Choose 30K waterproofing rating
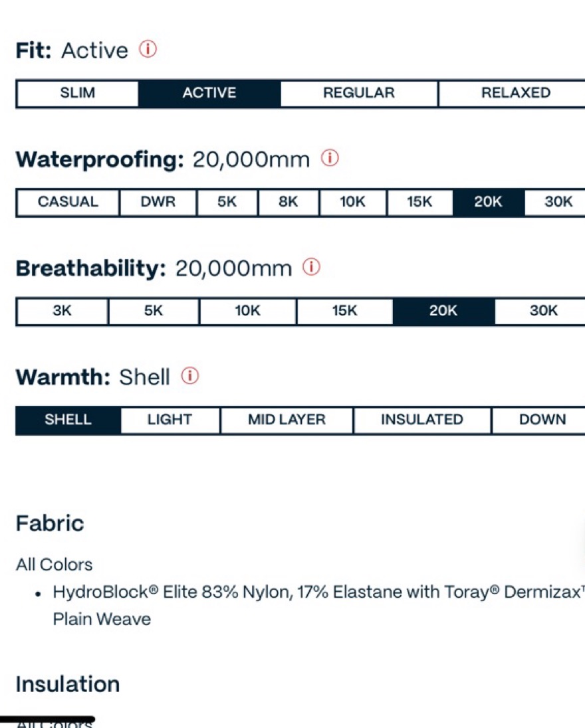585x728 pixels. click(555, 202)
